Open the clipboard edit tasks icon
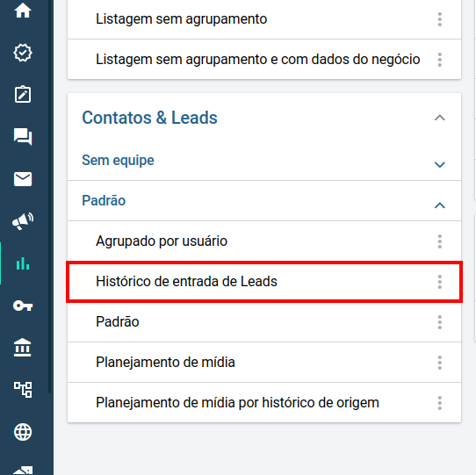The height and width of the screenshot is (475, 476). 23,95
